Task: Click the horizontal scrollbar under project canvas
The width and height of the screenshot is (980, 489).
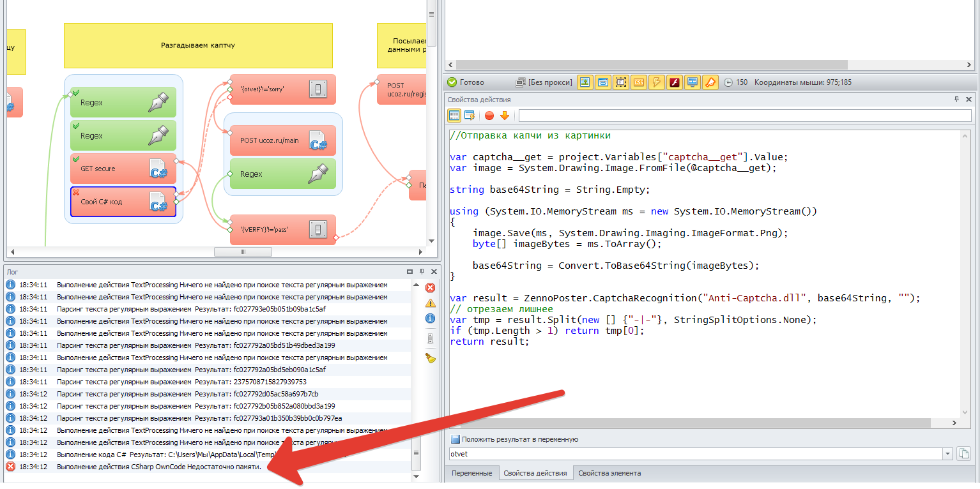Action: tap(243, 252)
